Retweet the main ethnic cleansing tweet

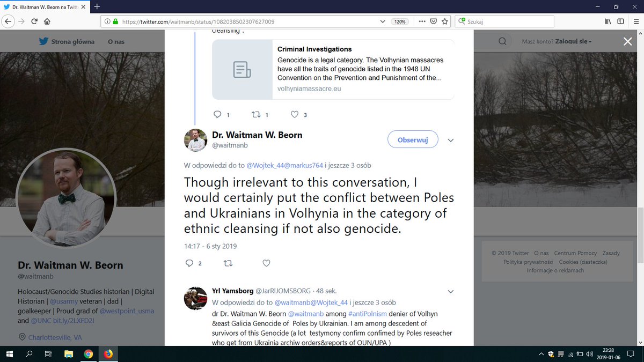228,263
